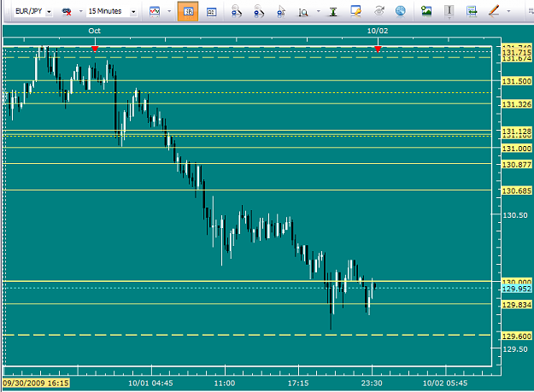
Task: Click the icon with red X beside EUR/JPY
Action: (67, 12)
